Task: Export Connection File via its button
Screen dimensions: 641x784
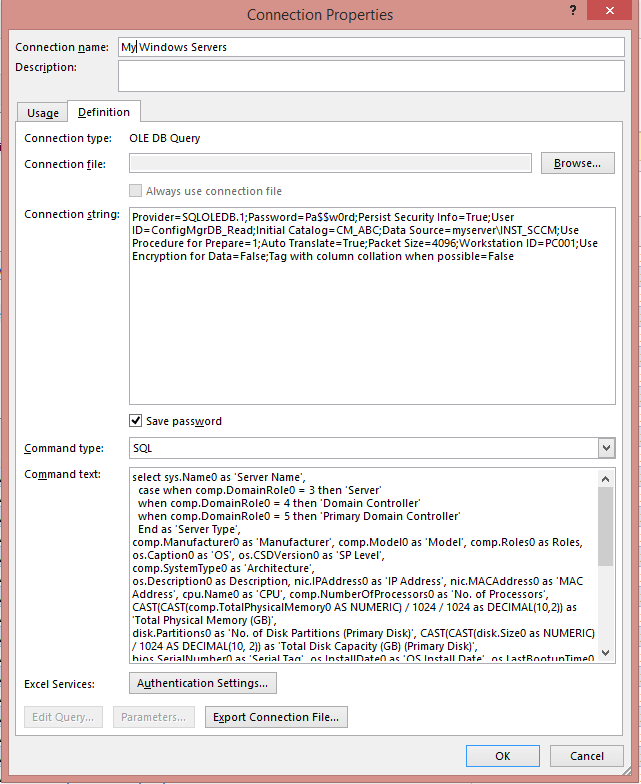Action: [276, 716]
